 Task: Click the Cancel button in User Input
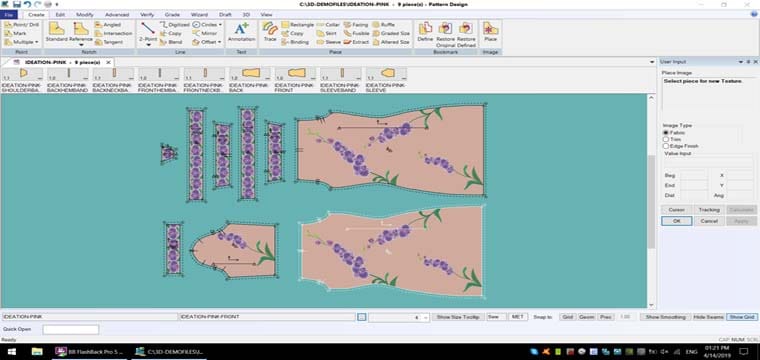coord(709,221)
